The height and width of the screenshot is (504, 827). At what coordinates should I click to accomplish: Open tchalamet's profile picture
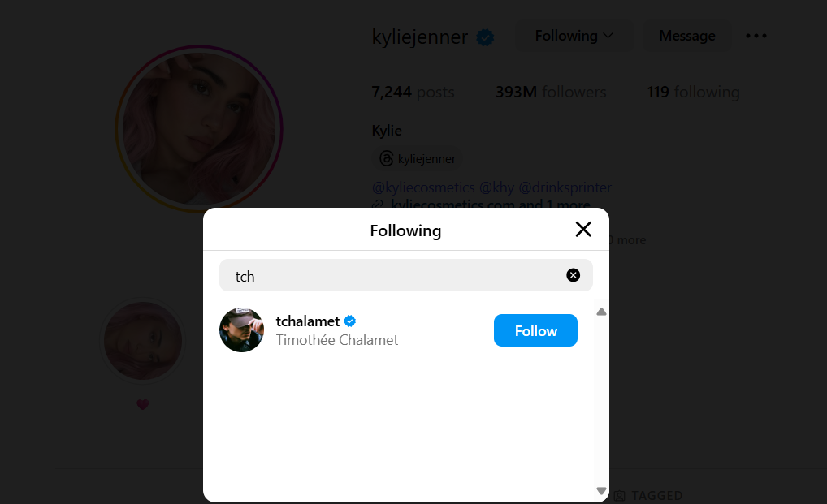pyautogui.click(x=241, y=330)
